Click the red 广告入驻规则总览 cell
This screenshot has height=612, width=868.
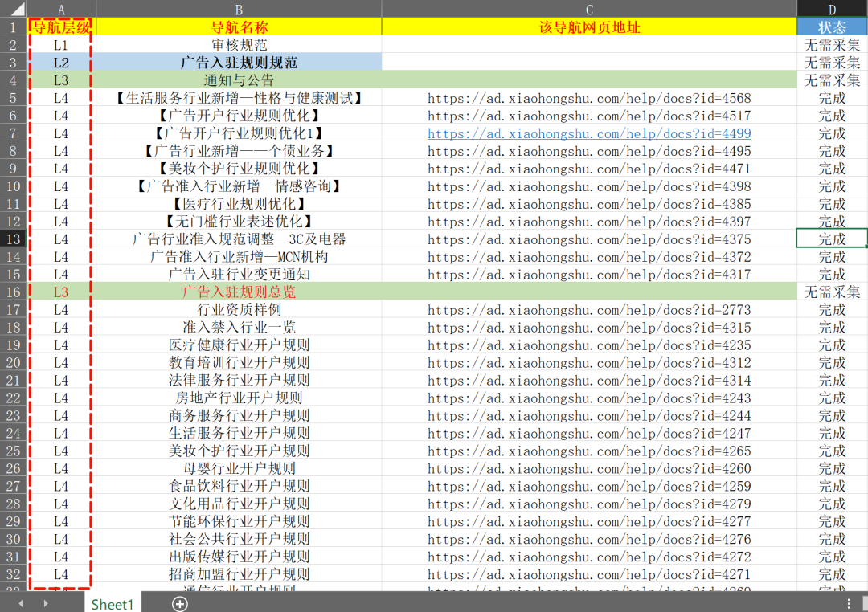click(x=239, y=292)
